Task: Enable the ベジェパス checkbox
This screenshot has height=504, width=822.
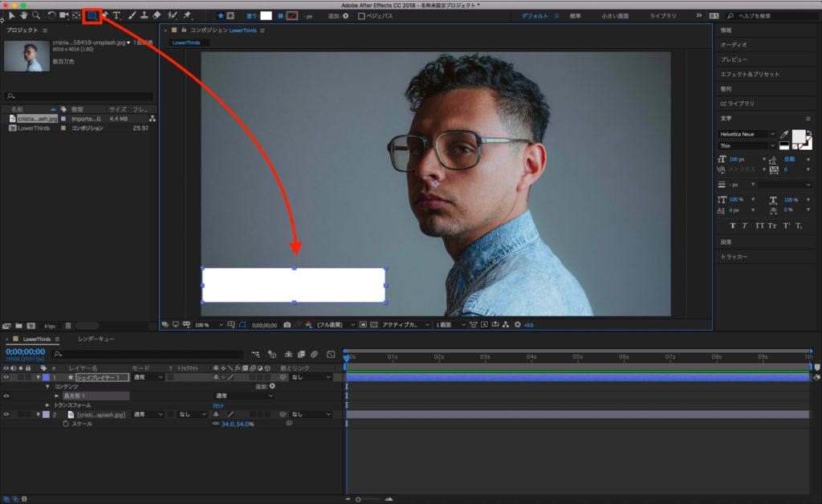Action: tap(361, 16)
